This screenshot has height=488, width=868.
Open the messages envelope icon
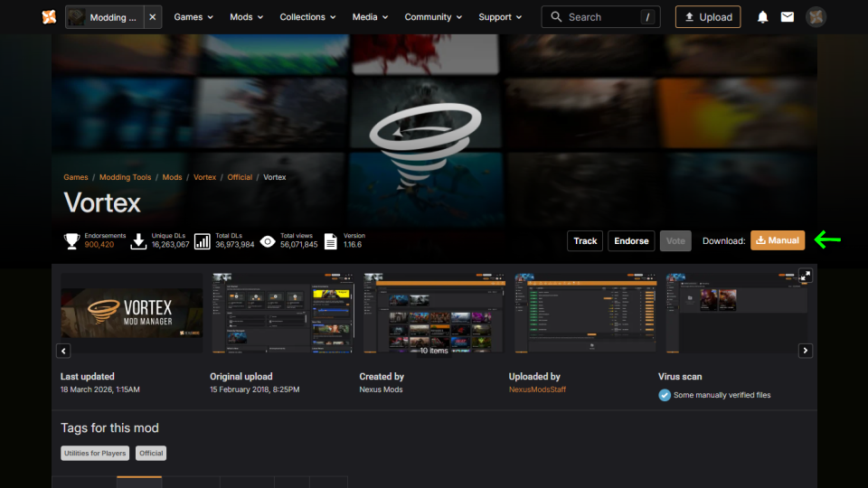tap(788, 17)
